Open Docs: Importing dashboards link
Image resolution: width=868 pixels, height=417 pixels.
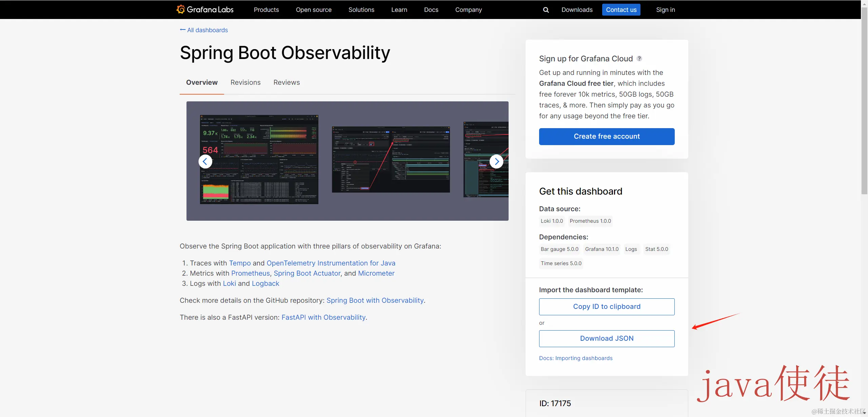point(576,358)
